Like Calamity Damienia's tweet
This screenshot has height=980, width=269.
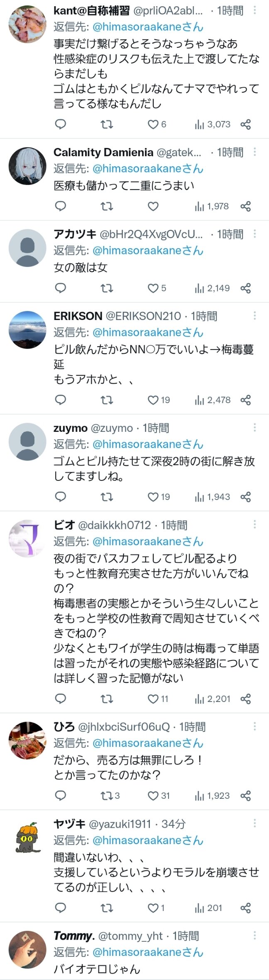click(x=153, y=206)
